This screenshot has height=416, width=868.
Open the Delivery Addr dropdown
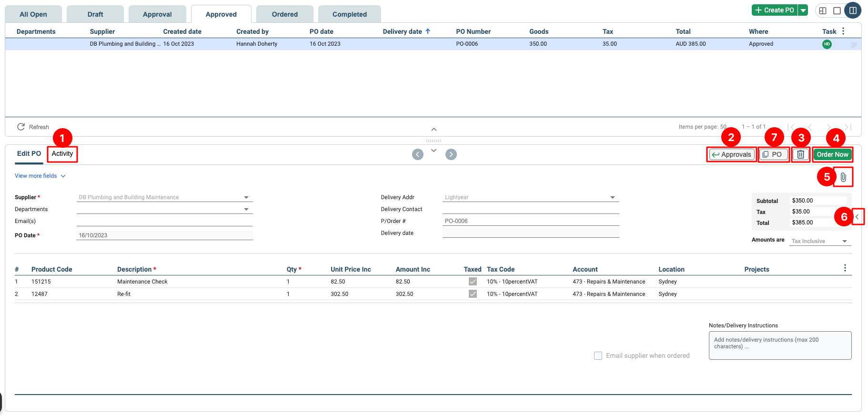pos(531,197)
